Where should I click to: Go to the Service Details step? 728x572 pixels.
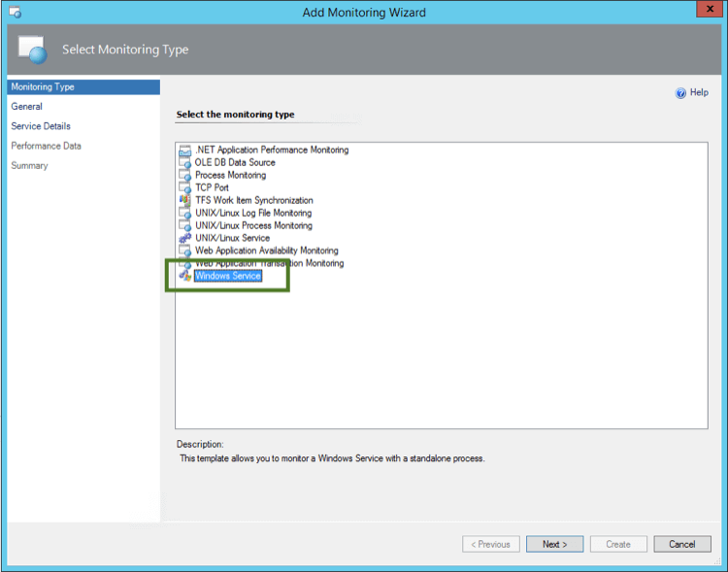(x=41, y=126)
